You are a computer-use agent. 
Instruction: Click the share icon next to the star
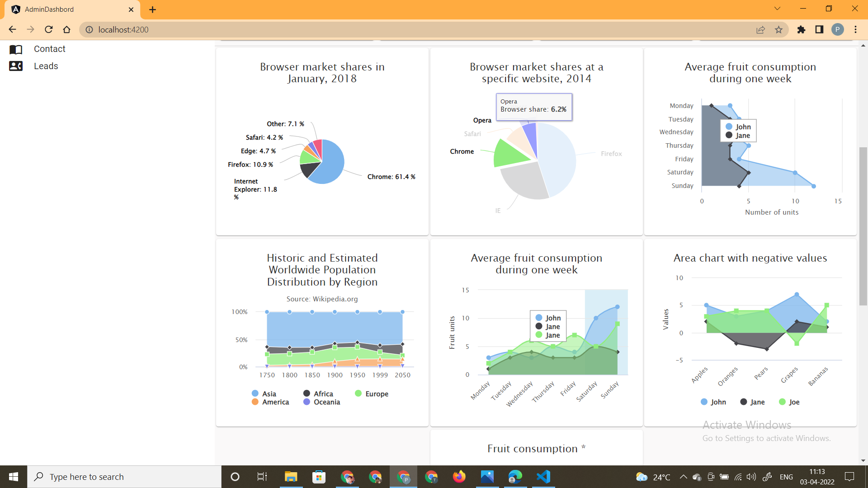761,29
